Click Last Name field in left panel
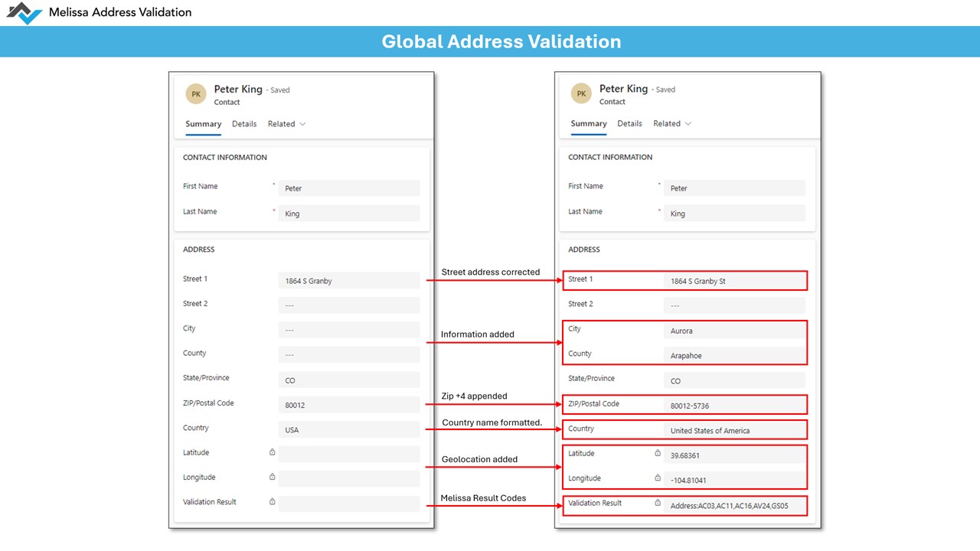The width and height of the screenshot is (980, 551). point(349,214)
